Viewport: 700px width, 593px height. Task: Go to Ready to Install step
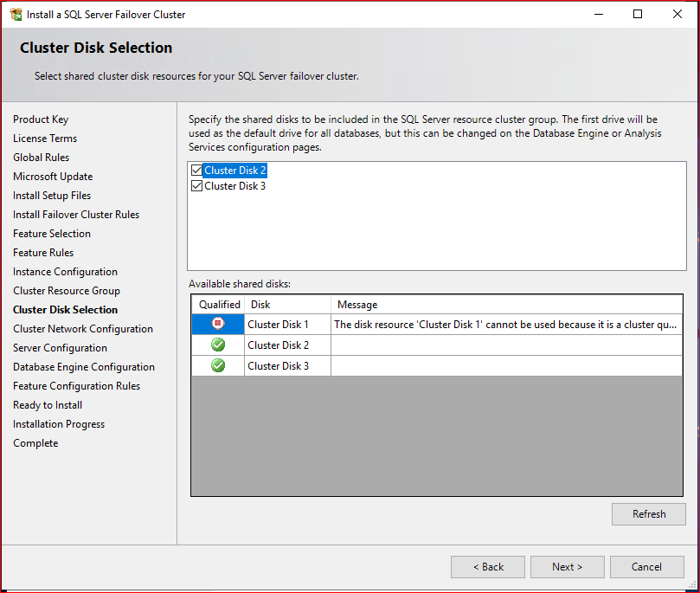48,405
